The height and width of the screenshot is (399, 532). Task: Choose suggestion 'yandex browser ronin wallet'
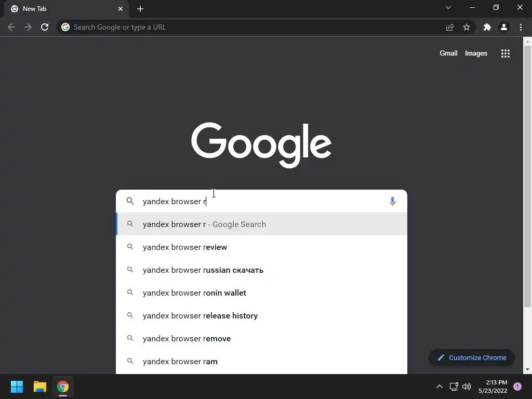pyautogui.click(x=262, y=292)
